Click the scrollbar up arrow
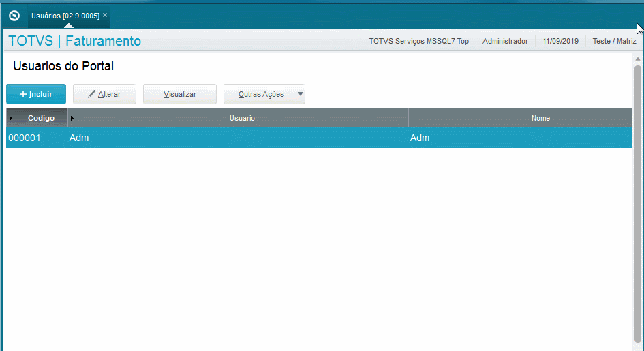The height and width of the screenshot is (351, 644). pos(637,59)
